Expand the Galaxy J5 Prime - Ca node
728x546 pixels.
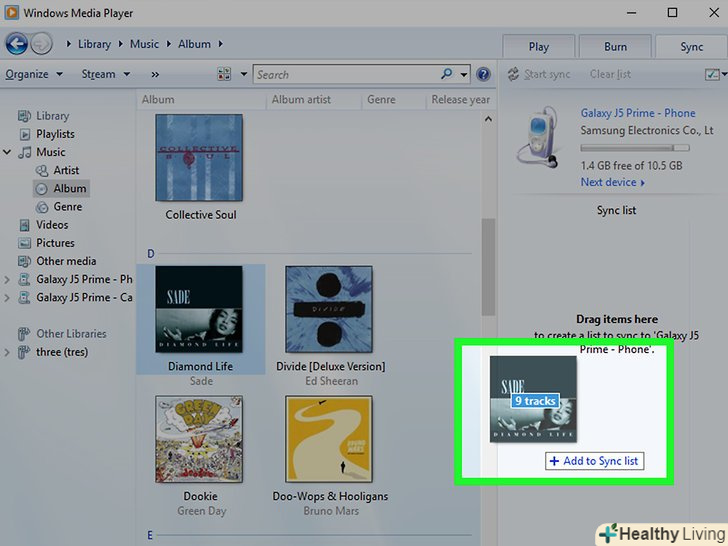tap(7, 298)
